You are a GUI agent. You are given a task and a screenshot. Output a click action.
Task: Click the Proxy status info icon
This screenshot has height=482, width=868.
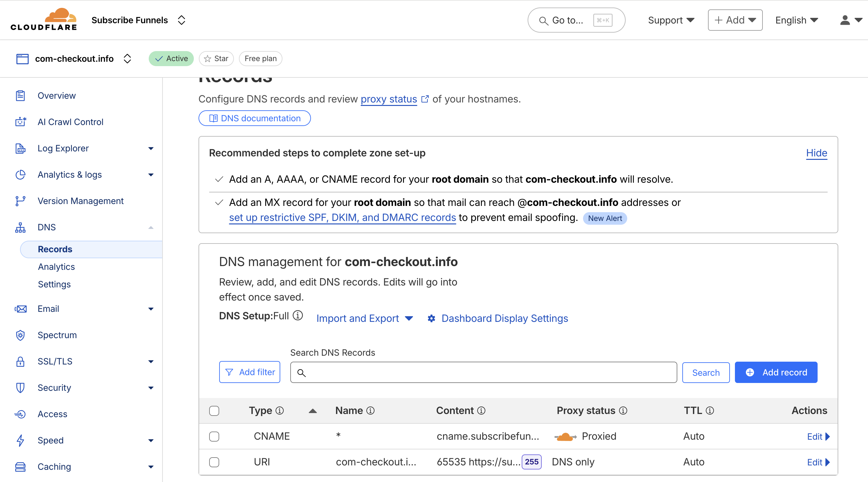pos(623,411)
